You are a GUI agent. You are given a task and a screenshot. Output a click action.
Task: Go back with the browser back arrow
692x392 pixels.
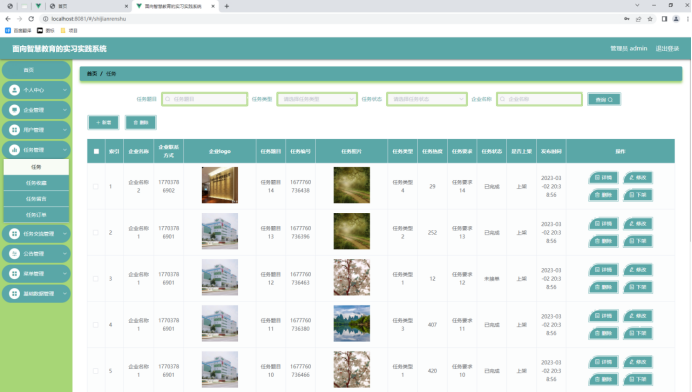coord(8,19)
